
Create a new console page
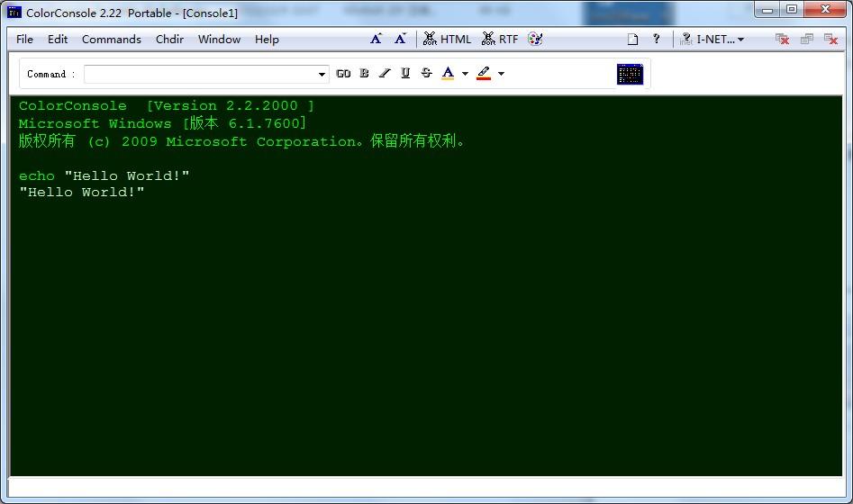[632, 39]
